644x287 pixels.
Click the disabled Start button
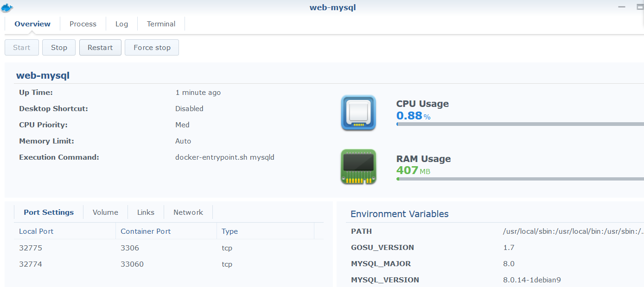pos(22,48)
